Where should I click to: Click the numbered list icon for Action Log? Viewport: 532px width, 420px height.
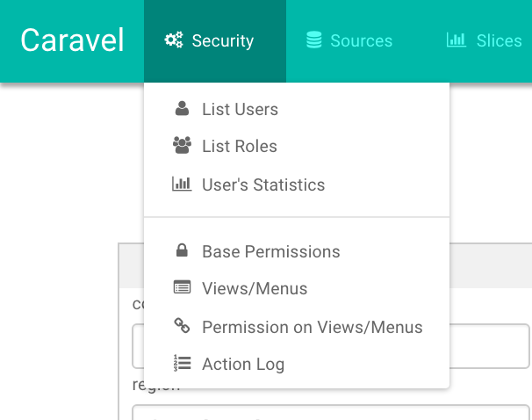[x=182, y=364]
